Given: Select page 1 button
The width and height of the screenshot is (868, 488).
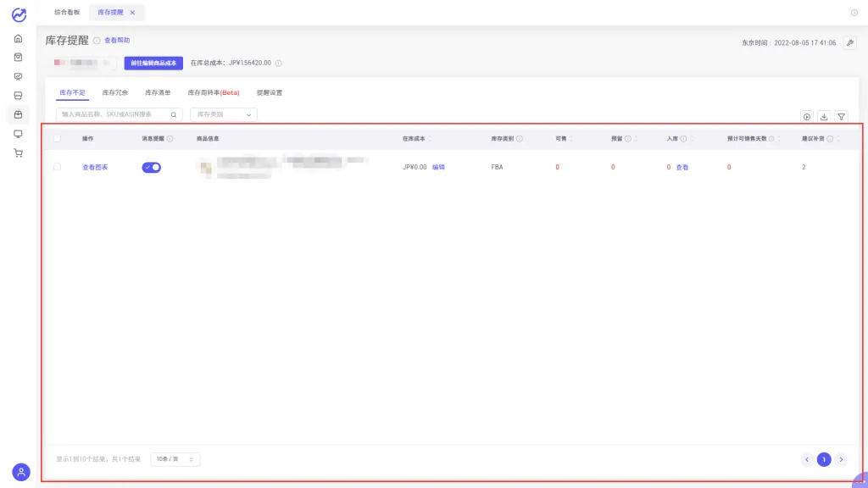Looking at the screenshot, I should (824, 459).
